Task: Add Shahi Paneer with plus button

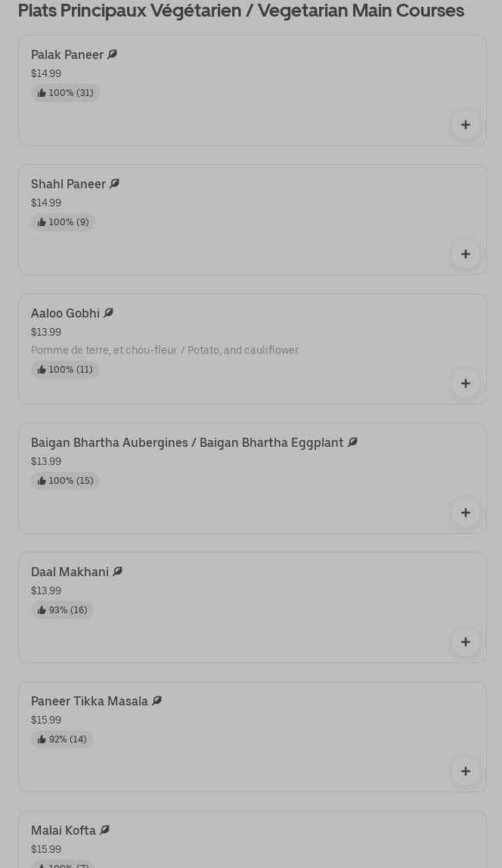Action: (465, 254)
